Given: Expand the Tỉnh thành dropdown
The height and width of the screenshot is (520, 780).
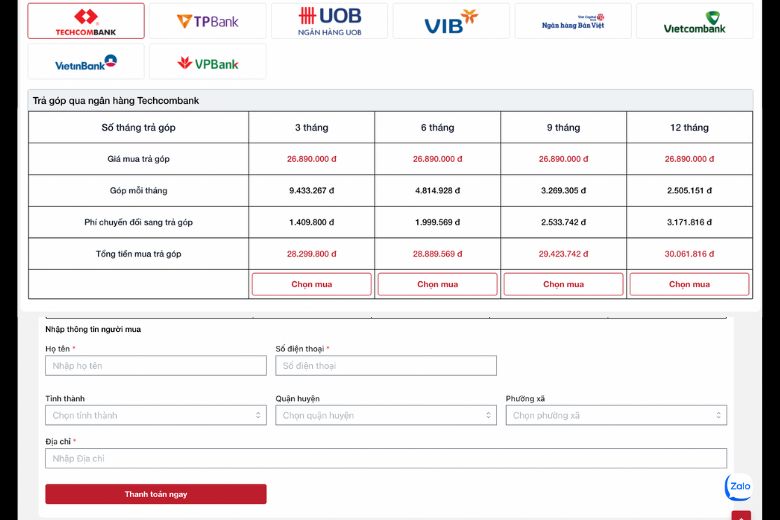Looking at the screenshot, I should tap(155, 415).
